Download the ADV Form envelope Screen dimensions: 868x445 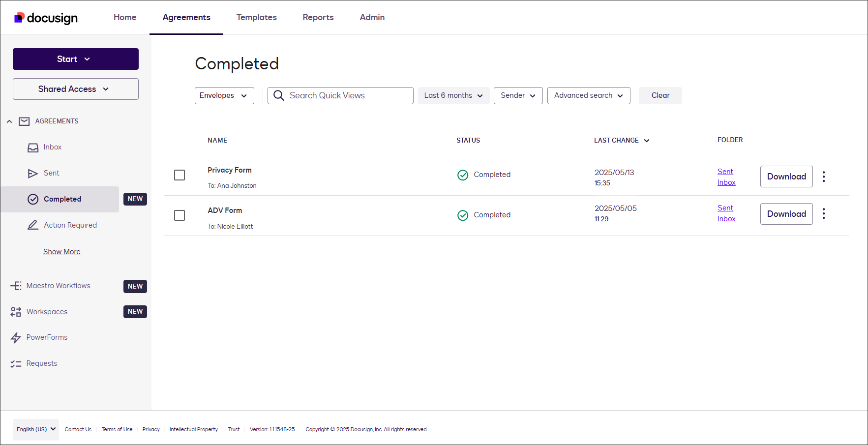coord(786,214)
